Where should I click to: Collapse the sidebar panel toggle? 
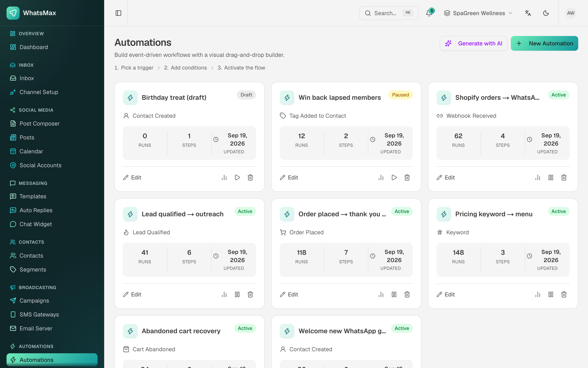point(118,13)
